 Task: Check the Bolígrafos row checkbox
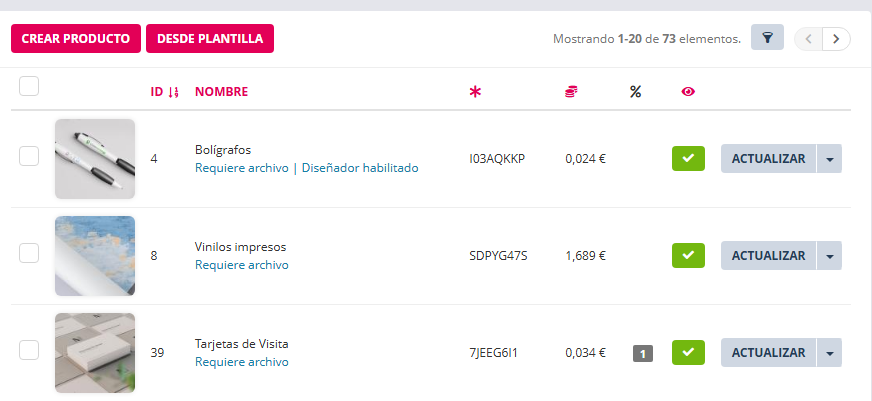(29, 156)
